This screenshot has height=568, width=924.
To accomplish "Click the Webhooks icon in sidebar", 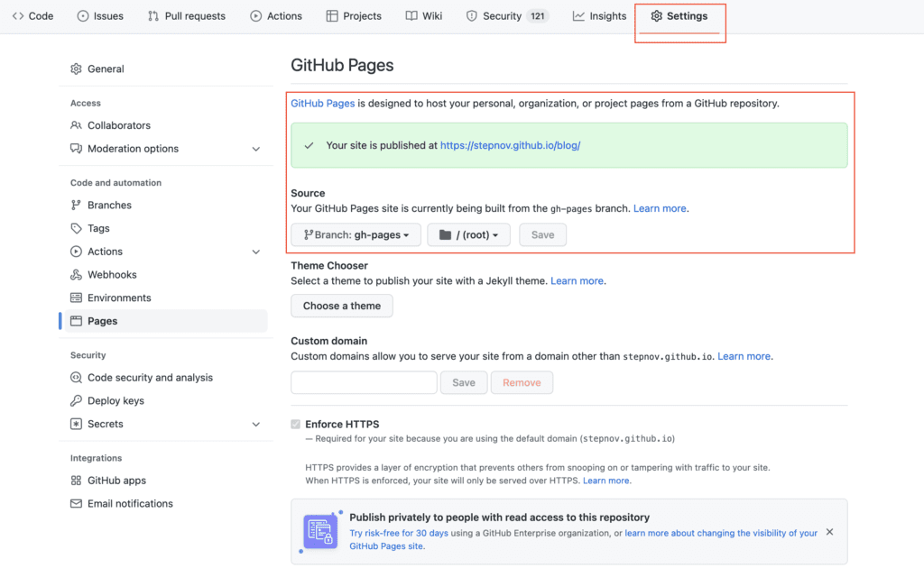I will (x=76, y=274).
